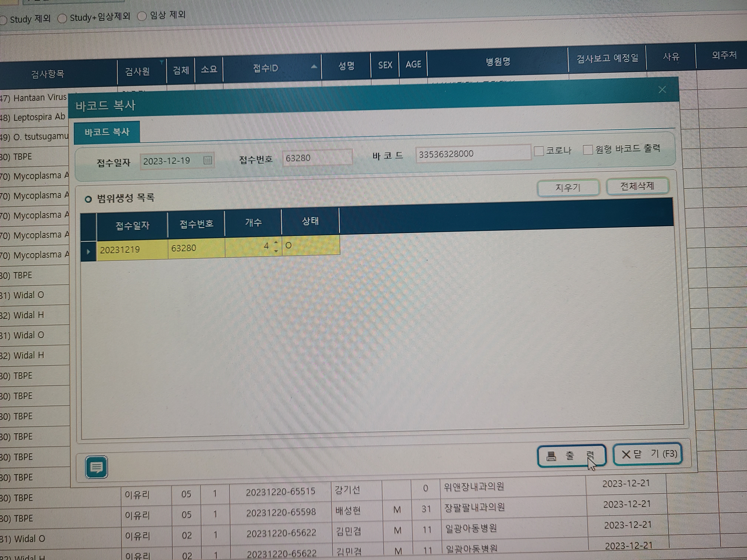Click the printer 출력 button

[571, 455]
